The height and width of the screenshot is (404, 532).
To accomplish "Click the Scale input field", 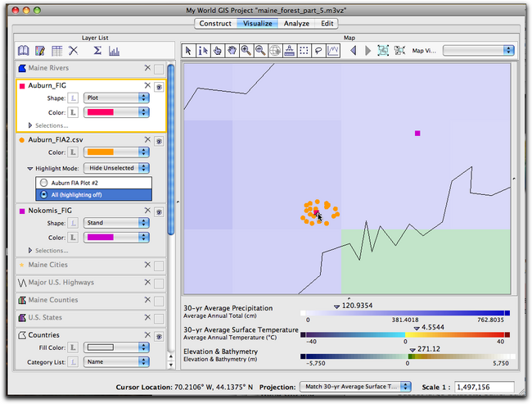I will 484,387.
